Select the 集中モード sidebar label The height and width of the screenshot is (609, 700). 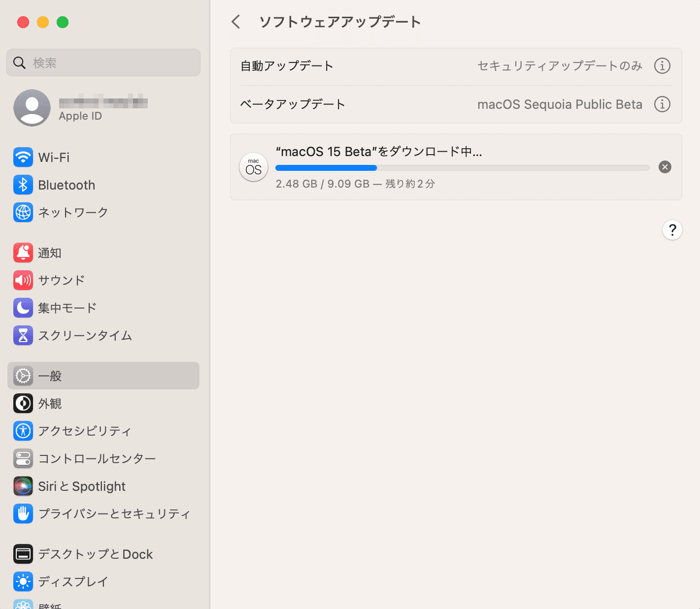(x=67, y=308)
